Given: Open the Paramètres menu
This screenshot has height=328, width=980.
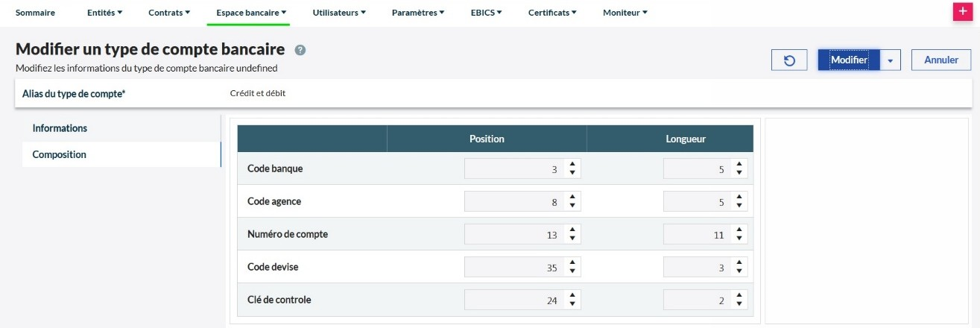Looking at the screenshot, I should tap(417, 13).
